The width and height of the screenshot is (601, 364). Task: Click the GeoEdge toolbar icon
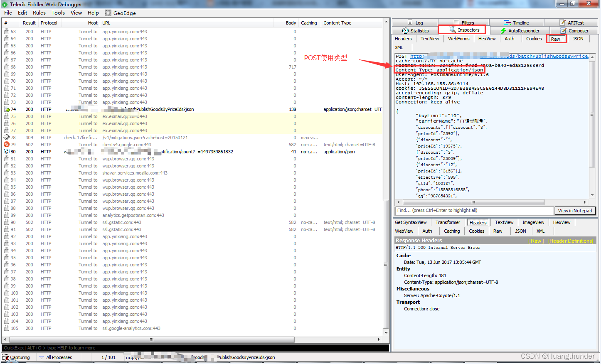(108, 13)
